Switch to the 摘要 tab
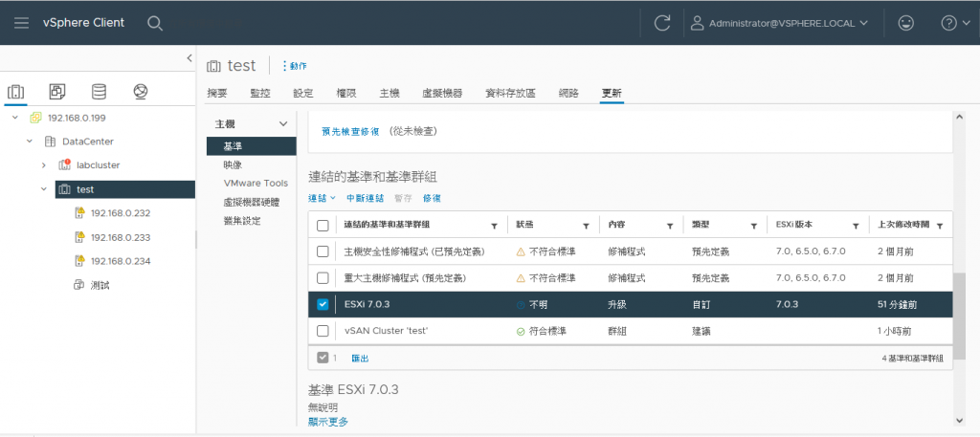This screenshot has height=437, width=980. pyautogui.click(x=217, y=93)
